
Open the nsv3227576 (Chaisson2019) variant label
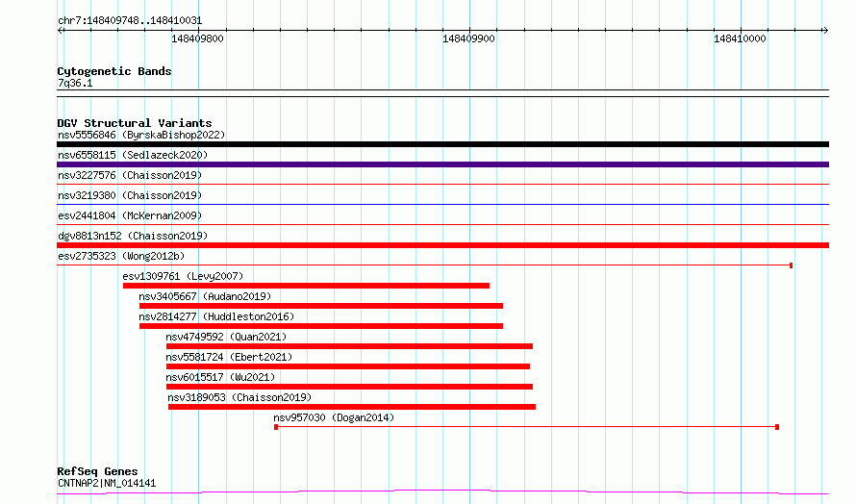[130, 175]
